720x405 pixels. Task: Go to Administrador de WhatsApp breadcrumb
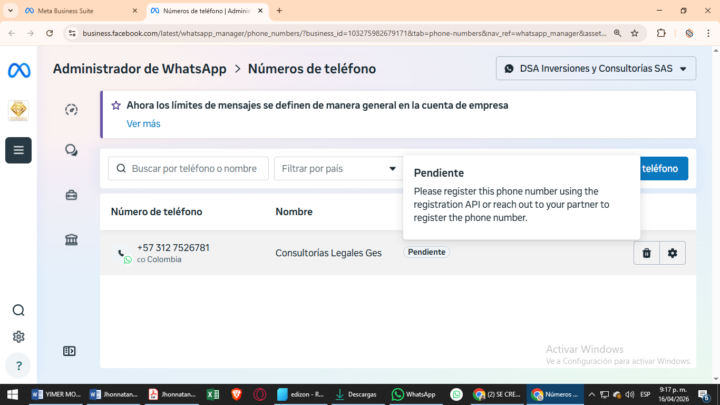click(x=140, y=69)
